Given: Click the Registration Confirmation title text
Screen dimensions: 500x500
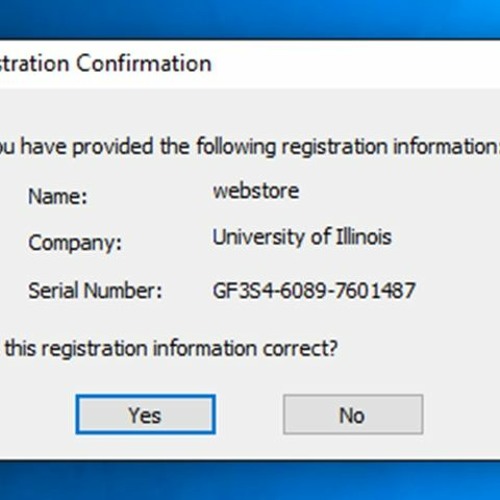Looking at the screenshot, I should click(106, 63).
